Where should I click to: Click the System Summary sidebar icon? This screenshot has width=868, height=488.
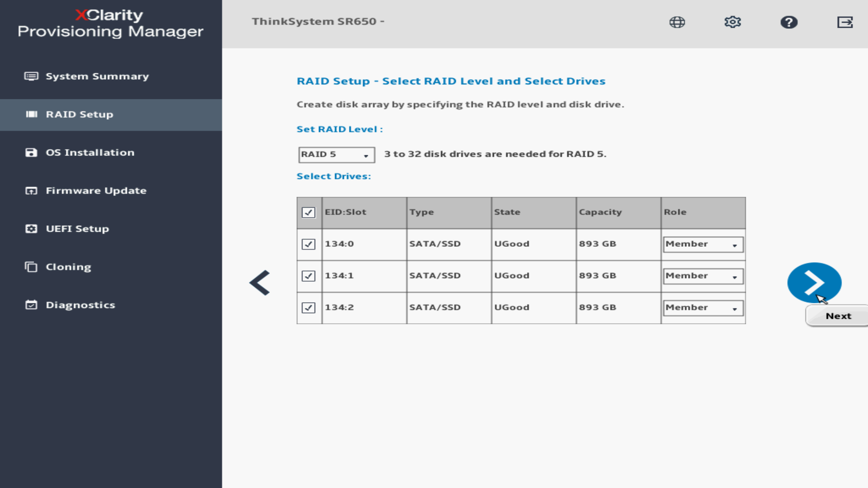pos(31,76)
